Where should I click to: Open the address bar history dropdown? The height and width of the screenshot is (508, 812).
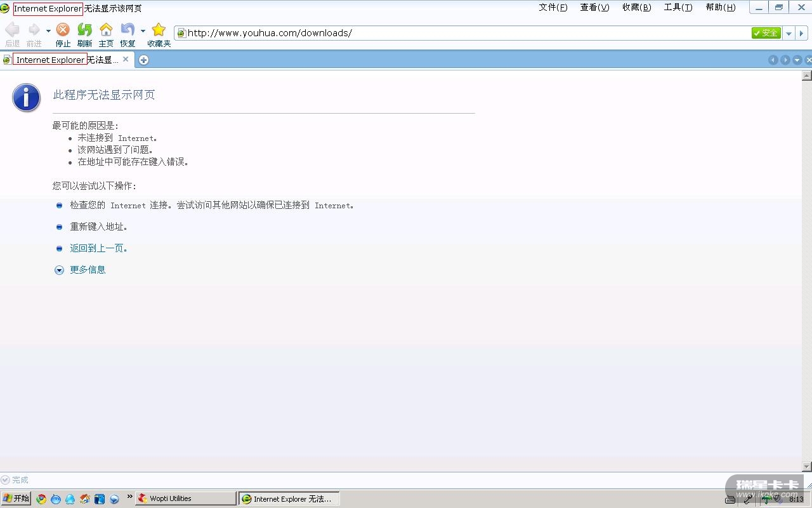[x=789, y=33]
